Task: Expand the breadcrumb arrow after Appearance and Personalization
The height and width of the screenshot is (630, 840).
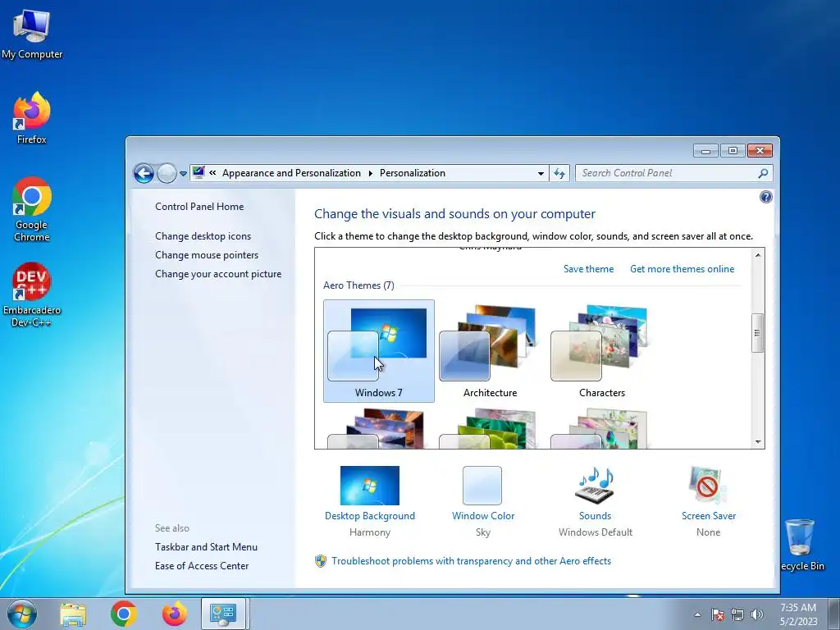Action: coord(370,173)
